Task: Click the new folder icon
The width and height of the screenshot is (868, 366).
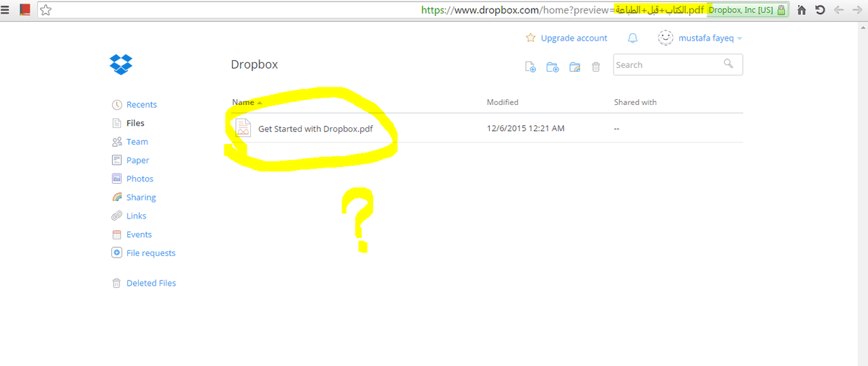Action: (552, 67)
